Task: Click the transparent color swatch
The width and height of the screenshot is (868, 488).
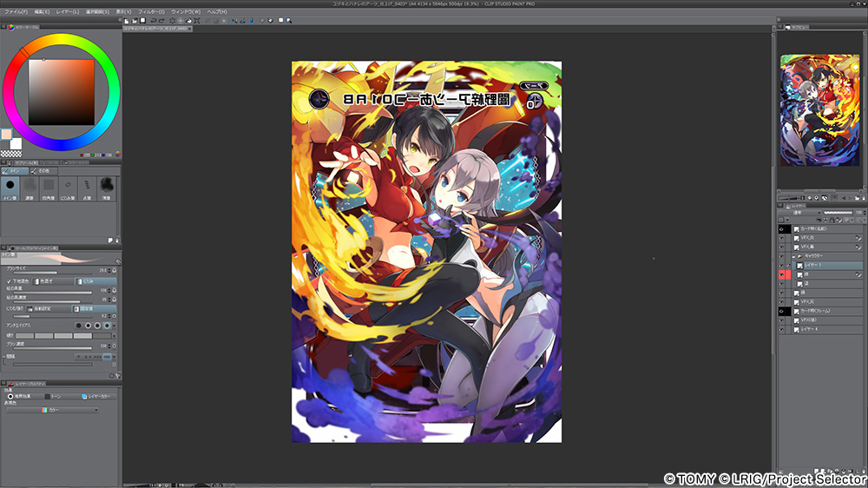Action: click(10, 154)
